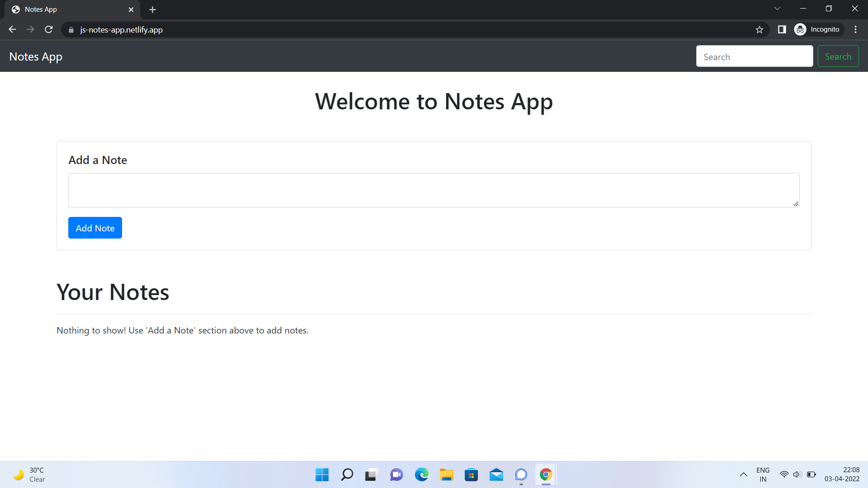Open Task View from the taskbar
The image size is (868, 488).
371,475
